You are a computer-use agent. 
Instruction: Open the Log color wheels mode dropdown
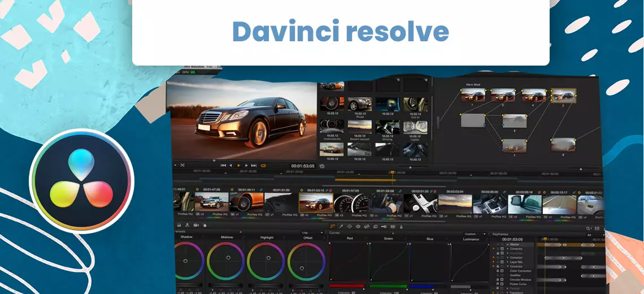[x=307, y=232]
